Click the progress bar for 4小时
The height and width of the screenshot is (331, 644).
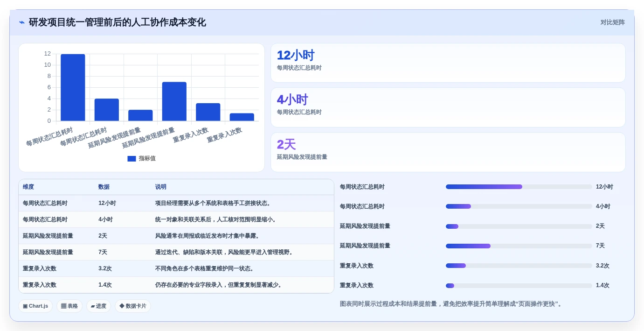coord(519,206)
